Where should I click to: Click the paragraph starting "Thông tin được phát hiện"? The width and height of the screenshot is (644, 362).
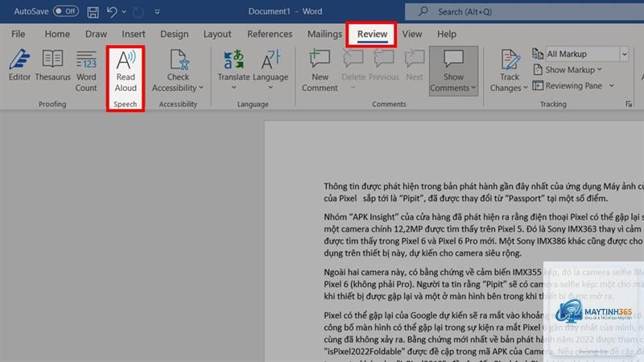coord(484,192)
